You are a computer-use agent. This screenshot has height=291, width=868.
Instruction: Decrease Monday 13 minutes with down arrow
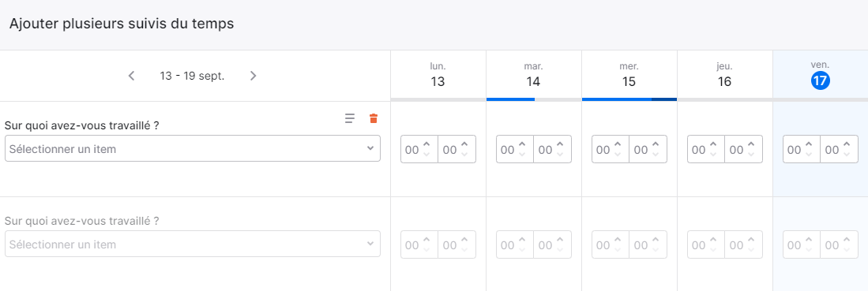point(464,155)
